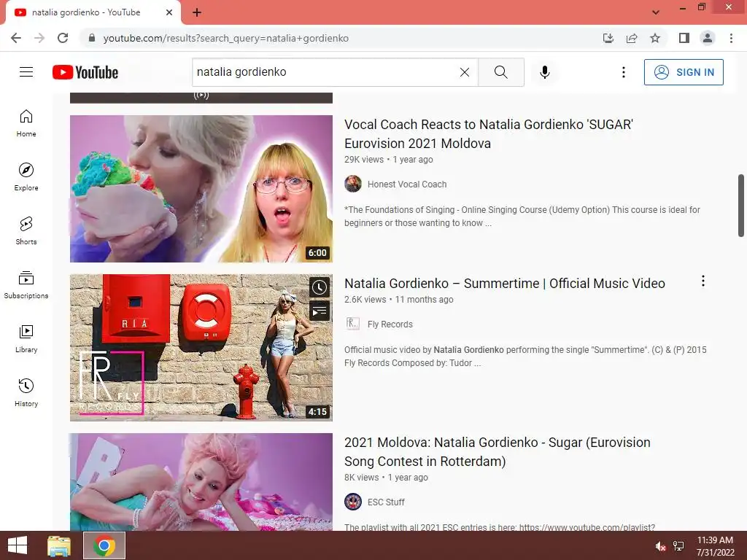The width and height of the screenshot is (747, 560).
Task: Start voice search with the microphone
Action: pos(544,72)
